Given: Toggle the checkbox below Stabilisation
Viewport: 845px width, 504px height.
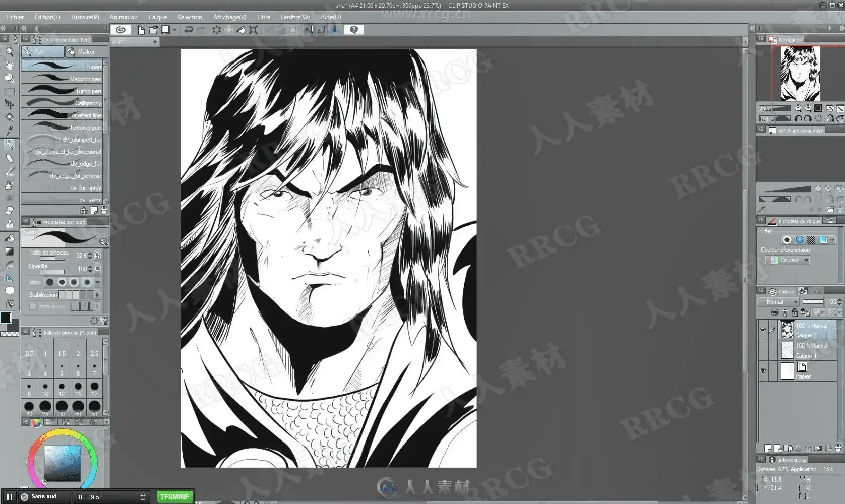Looking at the screenshot, I should [33, 306].
